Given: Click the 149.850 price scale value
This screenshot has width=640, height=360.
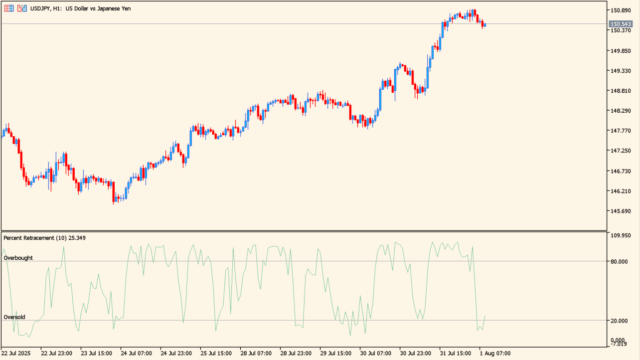Looking at the screenshot, I should [x=621, y=51].
